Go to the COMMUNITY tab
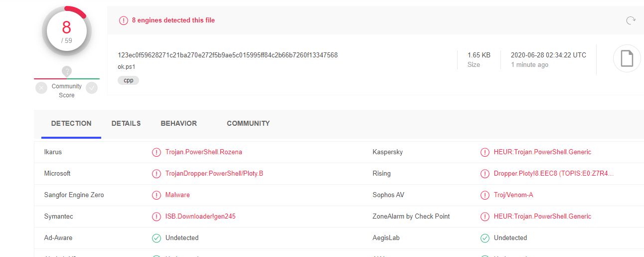The width and height of the screenshot is (644, 257). click(x=248, y=123)
